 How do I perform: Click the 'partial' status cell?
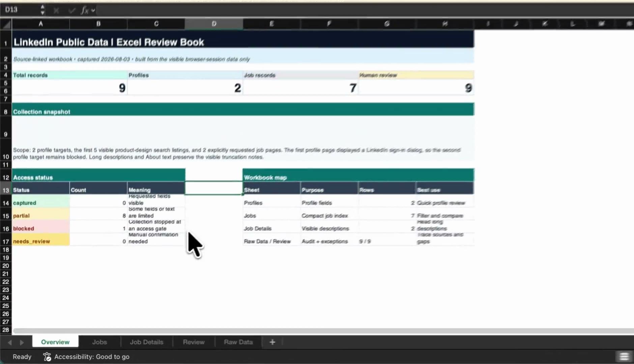click(40, 214)
